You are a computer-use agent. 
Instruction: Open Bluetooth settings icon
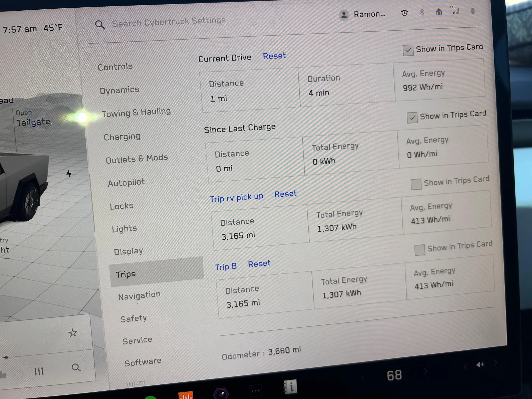[422, 12]
